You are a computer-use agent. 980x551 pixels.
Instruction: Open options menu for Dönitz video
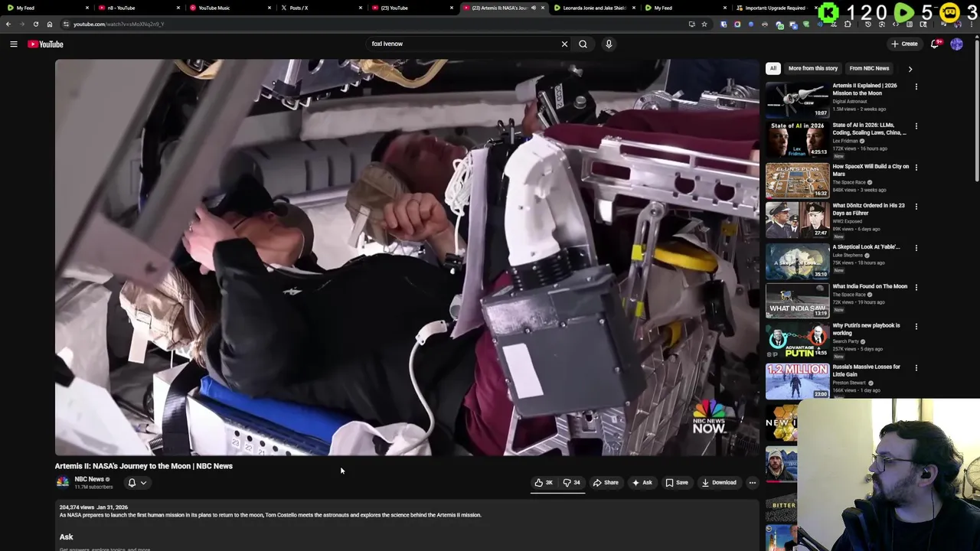coord(916,207)
